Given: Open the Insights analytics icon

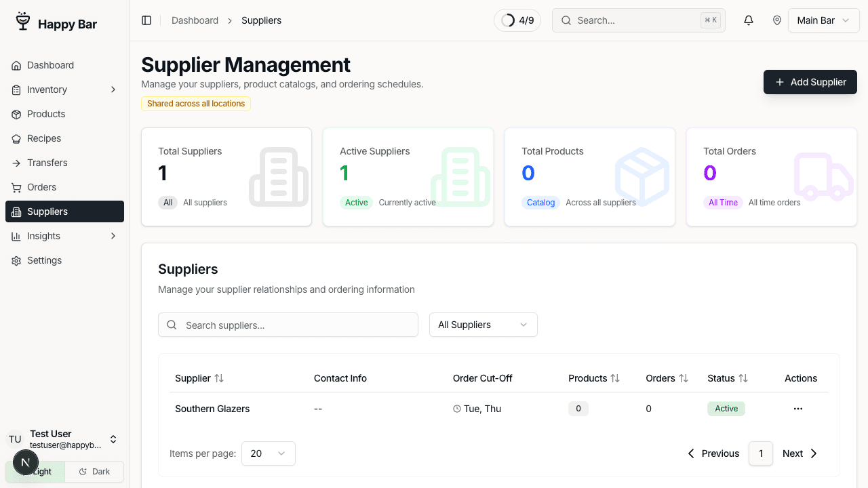Looking at the screenshot, I should pyautogui.click(x=16, y=236).
